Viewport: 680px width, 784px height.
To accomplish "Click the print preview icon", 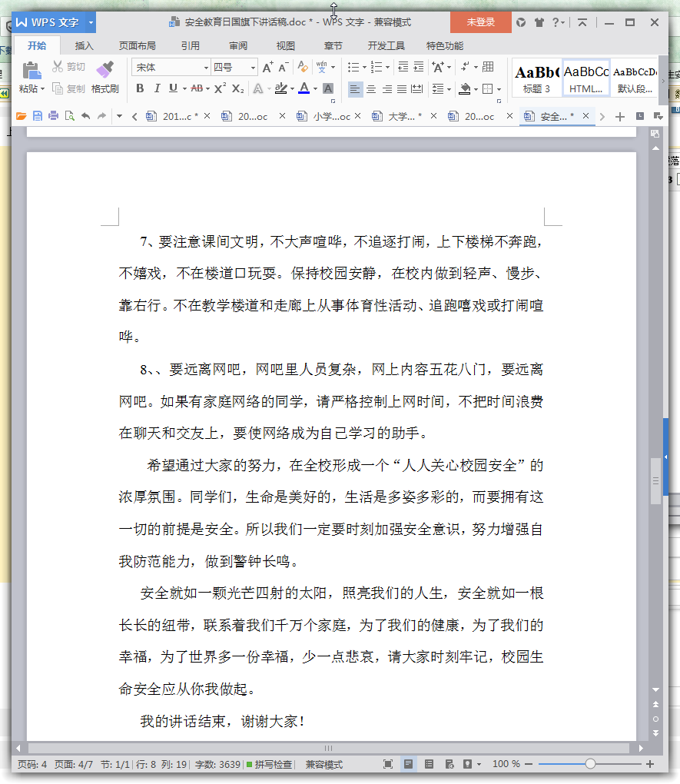I will tap(69, 116).
